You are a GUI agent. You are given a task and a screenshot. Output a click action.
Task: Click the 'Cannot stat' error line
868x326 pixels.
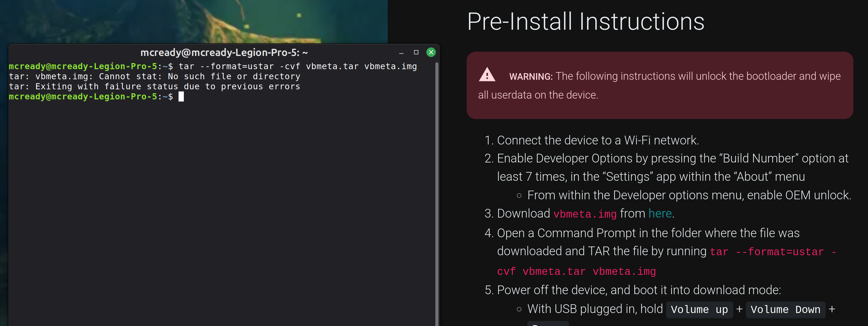point(154,76)
